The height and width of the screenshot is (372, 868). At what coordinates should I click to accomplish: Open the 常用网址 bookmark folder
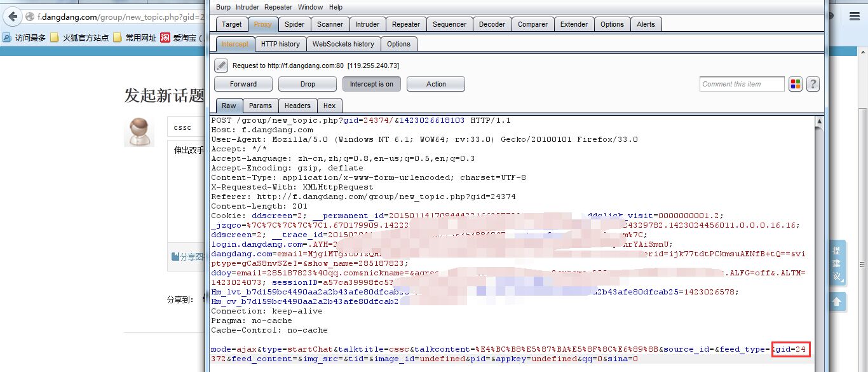135,38
